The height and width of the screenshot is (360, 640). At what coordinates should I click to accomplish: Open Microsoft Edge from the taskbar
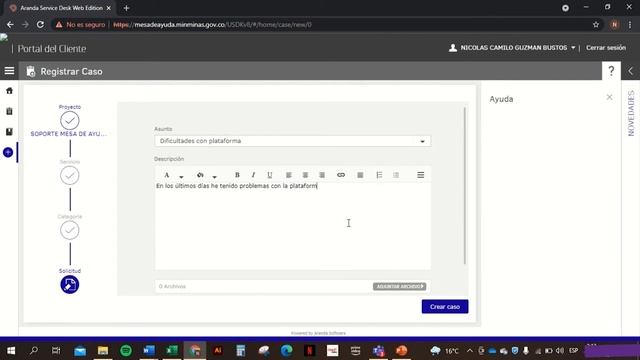(287, 351)
